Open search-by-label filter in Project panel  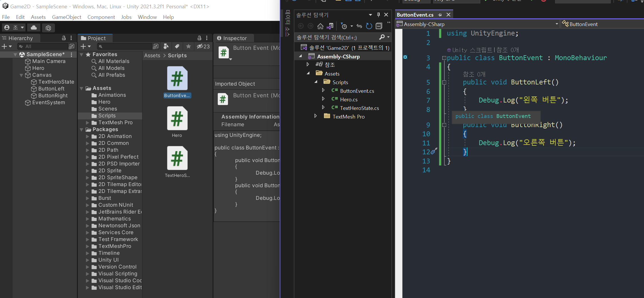pos(177,46)
